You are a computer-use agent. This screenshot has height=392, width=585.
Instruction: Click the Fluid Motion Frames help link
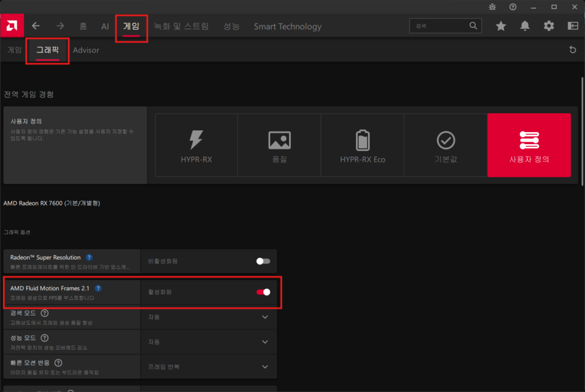coord(98,289)
